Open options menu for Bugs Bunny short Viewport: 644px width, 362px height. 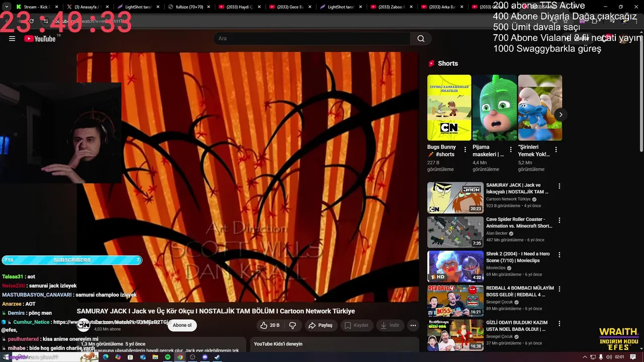coord(465,149)
